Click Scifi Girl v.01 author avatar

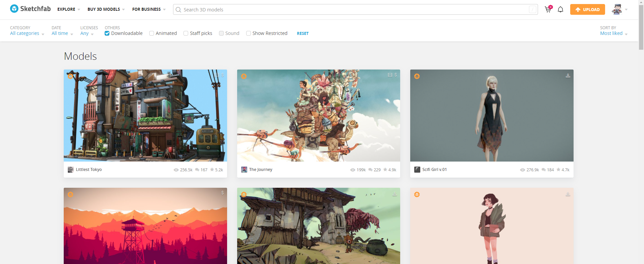coord(417,170)
